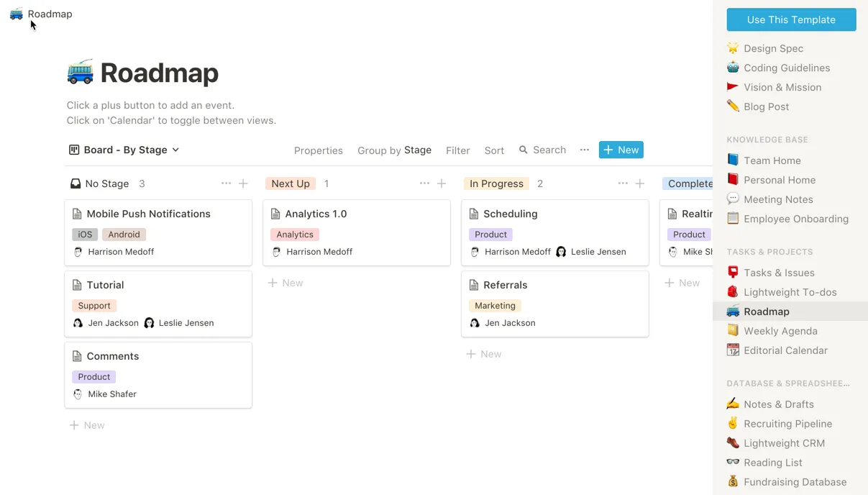This screenshot has width=868, height=495.
Task: Open the three-dot menu in Next Up column header
Action: 424,183
